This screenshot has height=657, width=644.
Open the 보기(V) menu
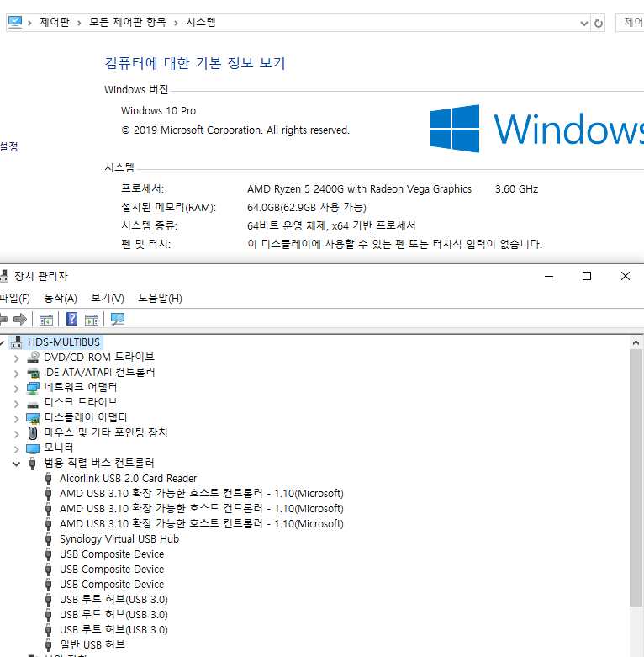108,299
